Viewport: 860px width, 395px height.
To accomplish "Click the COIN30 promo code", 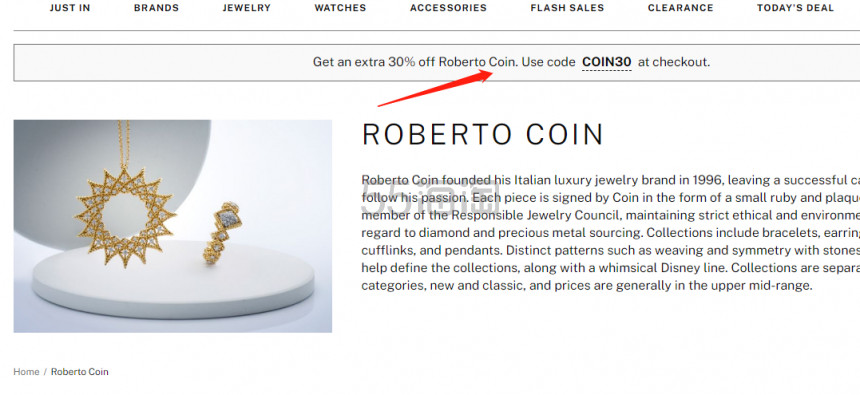I will point(607,62).
